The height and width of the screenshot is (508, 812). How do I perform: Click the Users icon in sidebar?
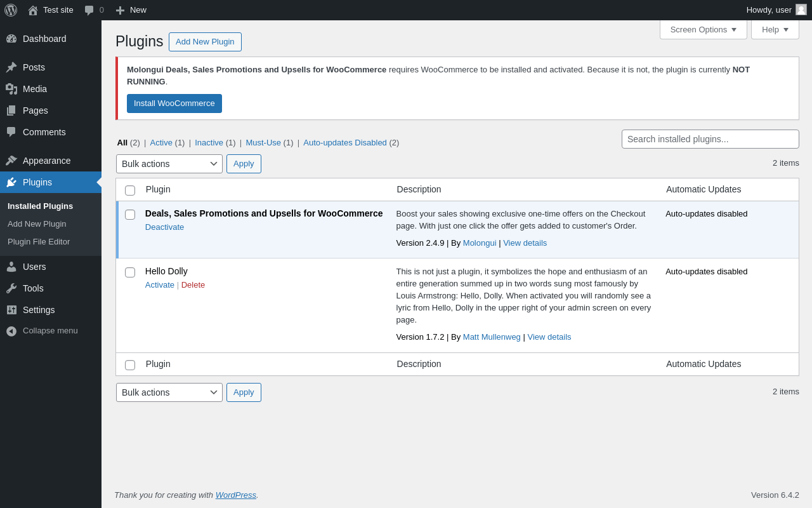[x=11, y=267]
